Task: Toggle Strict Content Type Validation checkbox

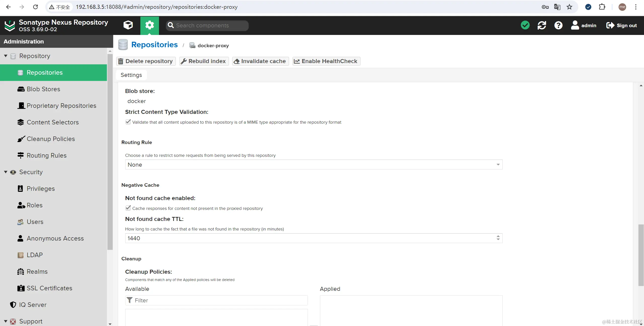Action: point(128,122)
